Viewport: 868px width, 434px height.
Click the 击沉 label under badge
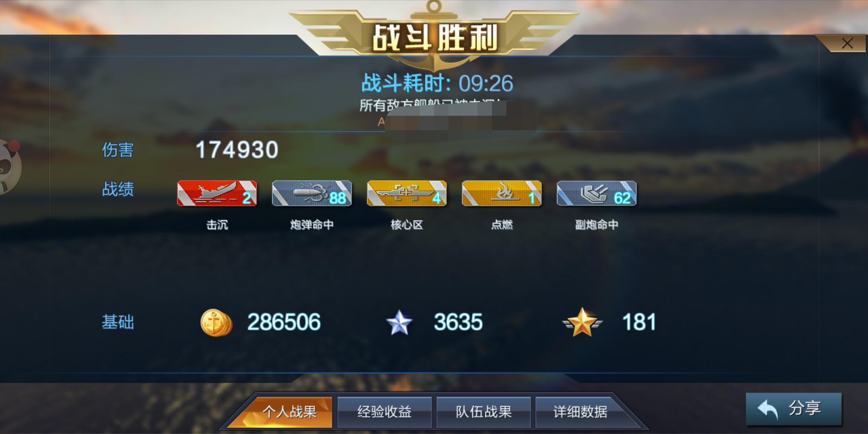tap(217, 225)
